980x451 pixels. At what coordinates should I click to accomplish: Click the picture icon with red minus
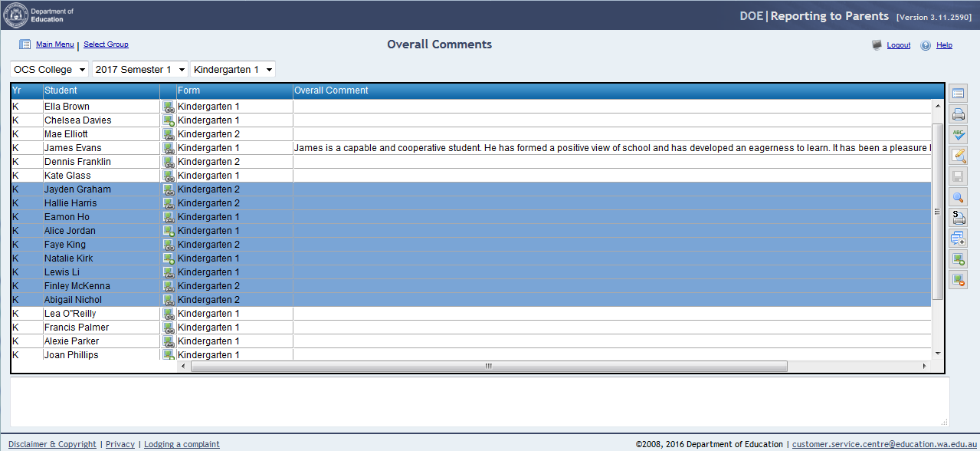958,280
